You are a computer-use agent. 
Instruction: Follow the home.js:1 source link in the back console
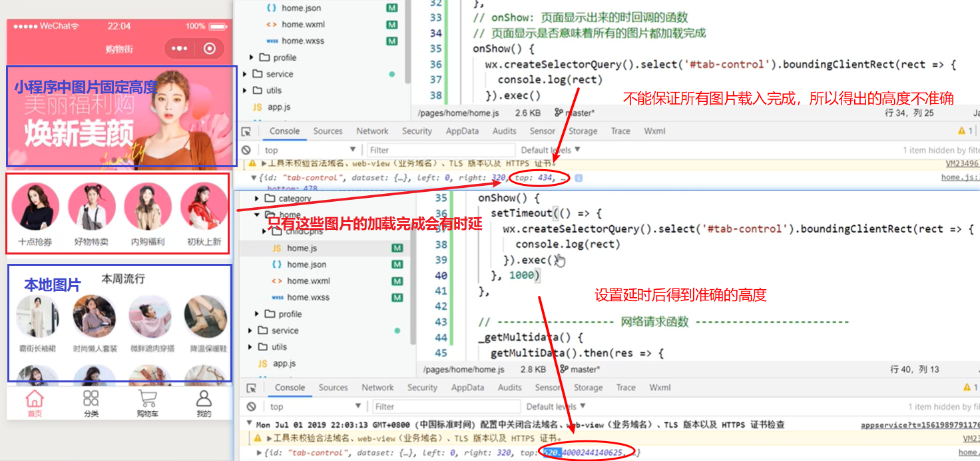point(960,178)
